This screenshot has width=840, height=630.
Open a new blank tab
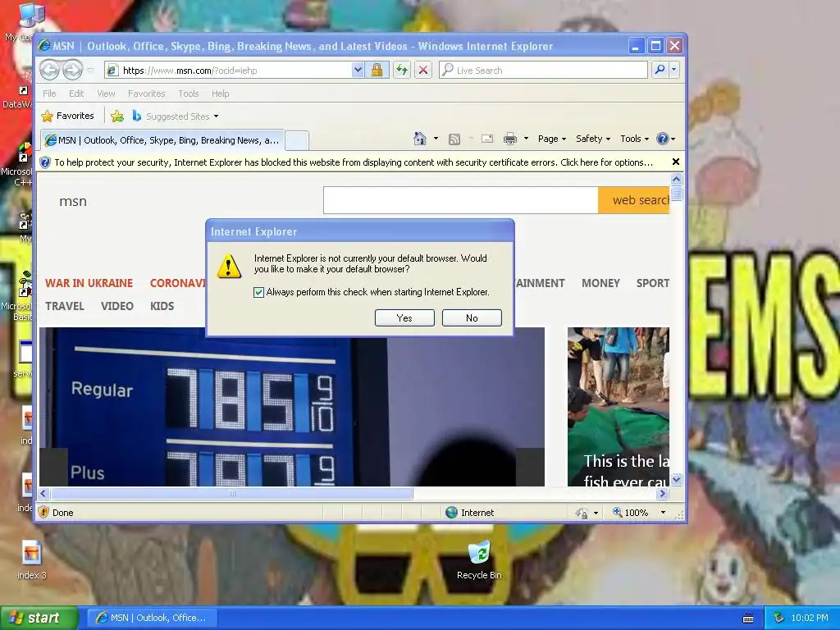[296, 141]
